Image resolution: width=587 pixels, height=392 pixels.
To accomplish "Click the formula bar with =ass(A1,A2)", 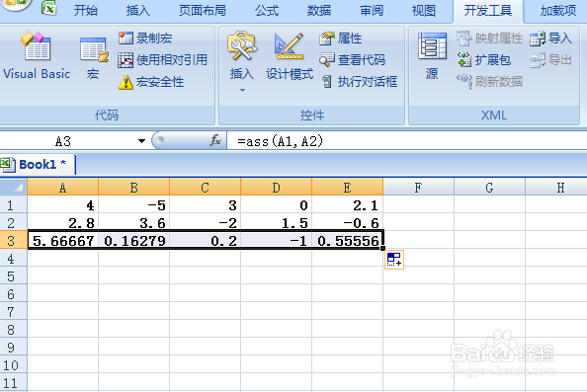I will [406, 141].
